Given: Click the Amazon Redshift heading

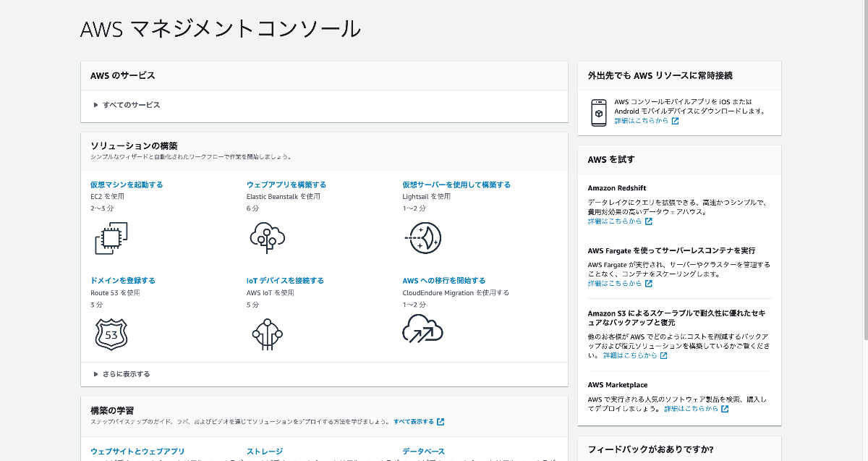Looking at the screenshot, I should click(617, 188).
